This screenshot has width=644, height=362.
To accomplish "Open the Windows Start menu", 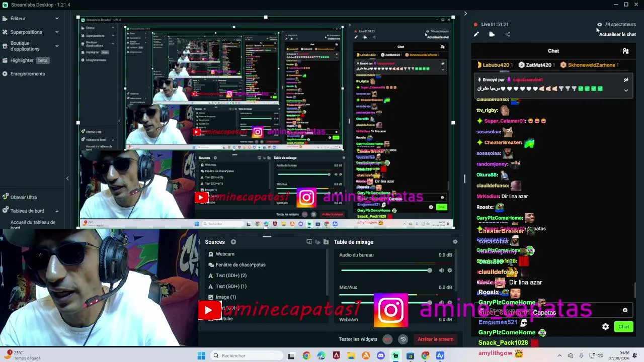I will pos(201,356).
